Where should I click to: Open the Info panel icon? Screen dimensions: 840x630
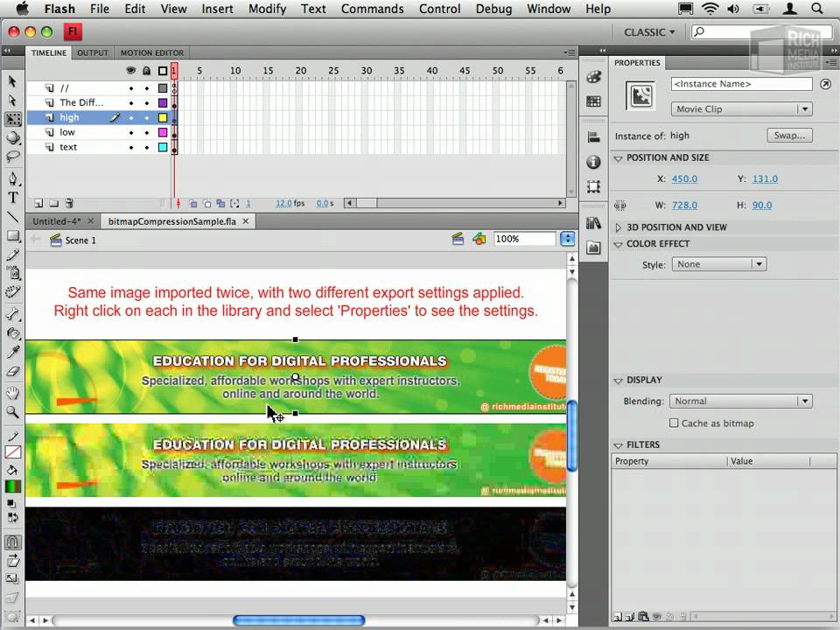[593, 162]
